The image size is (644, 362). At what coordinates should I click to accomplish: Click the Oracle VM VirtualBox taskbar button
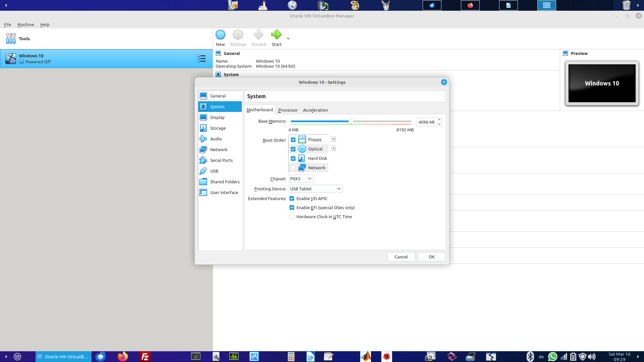(x=63, y=357)
